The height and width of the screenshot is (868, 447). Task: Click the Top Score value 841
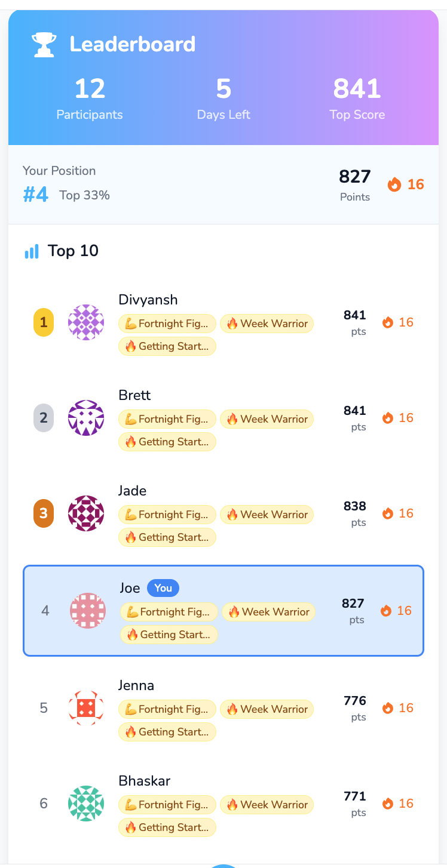click(x=357, y=89)
